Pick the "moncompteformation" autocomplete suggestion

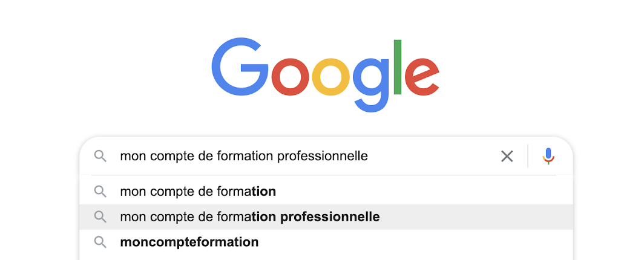click(x=326, y=242)
